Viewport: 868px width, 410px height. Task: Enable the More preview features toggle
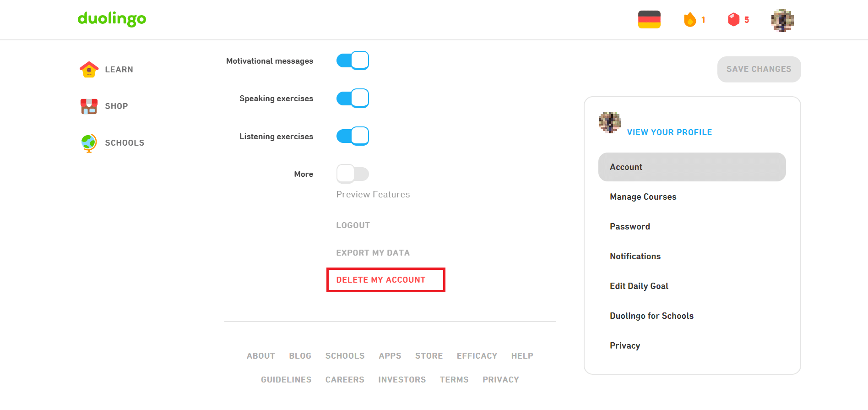coord(353,174)
